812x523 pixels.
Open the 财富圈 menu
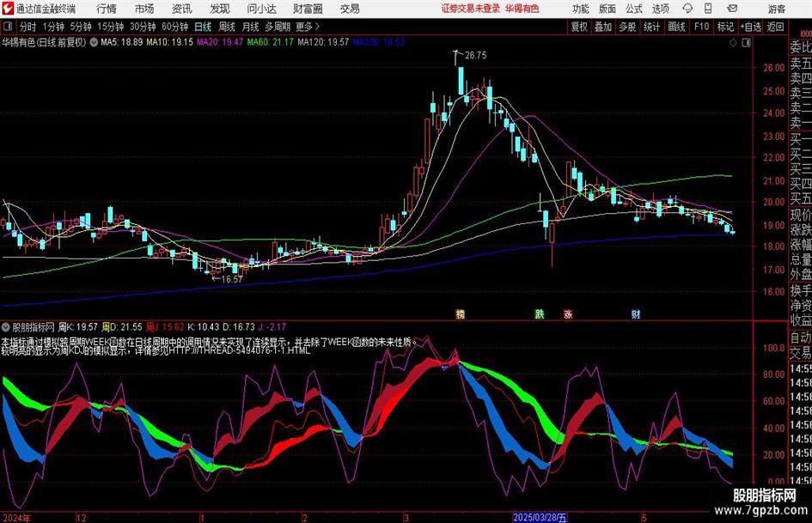[308, 9]
